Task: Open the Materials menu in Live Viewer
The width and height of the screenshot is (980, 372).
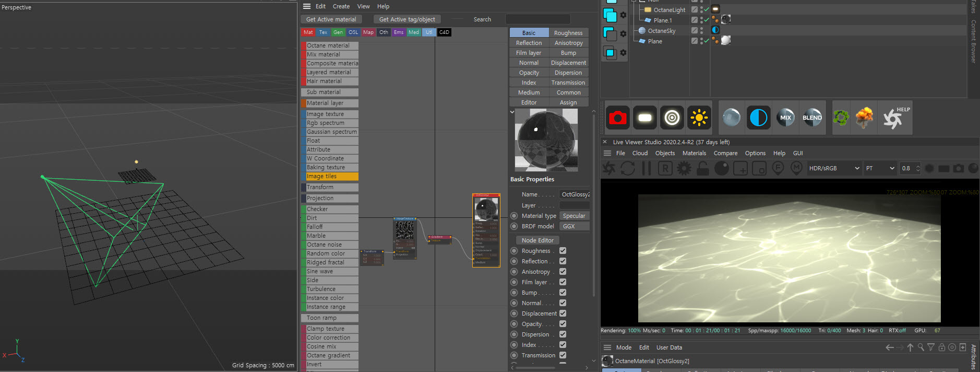Action: 694,153
